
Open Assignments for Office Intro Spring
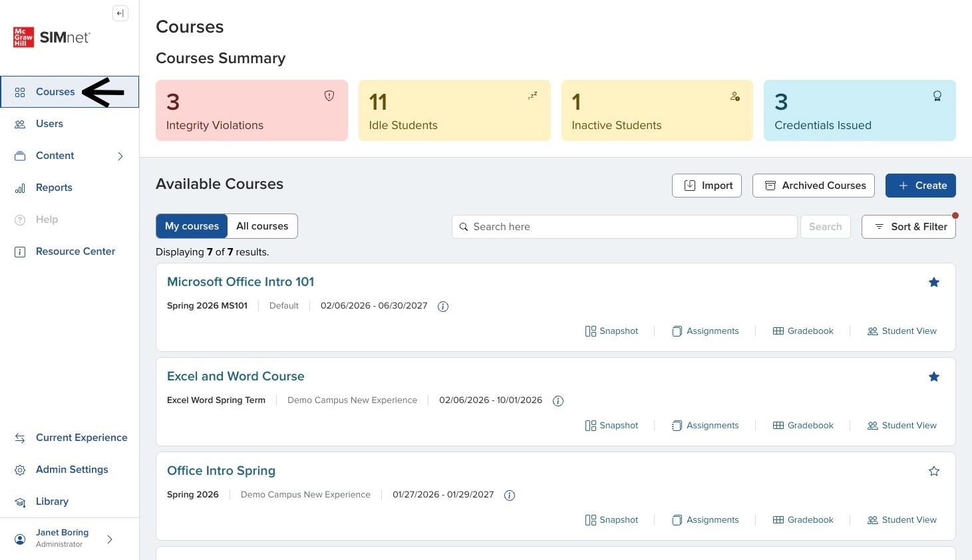pyautogui.click(x=705, y=520)
